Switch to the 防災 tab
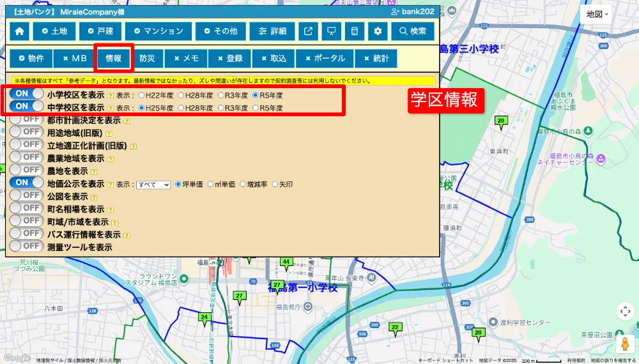 tap(147, 58)
